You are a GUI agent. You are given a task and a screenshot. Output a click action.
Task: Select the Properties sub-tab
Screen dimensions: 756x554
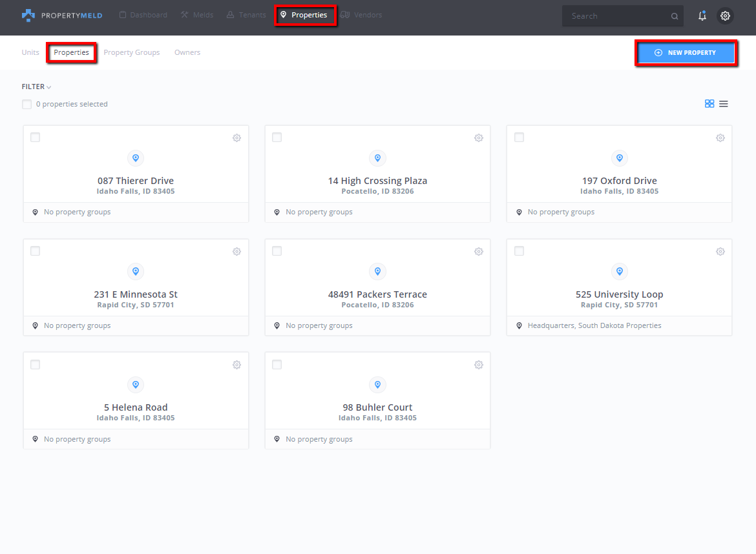[x=71, y=52]
